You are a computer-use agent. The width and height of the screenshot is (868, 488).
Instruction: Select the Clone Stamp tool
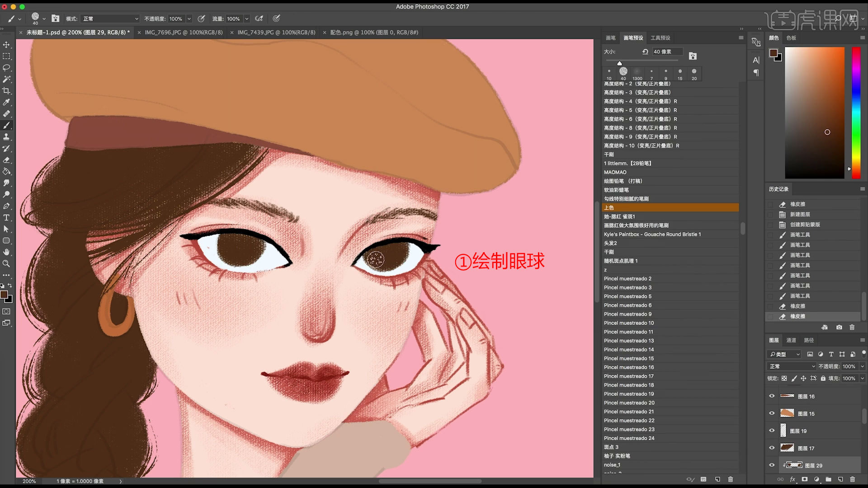[x=7, y=137]
